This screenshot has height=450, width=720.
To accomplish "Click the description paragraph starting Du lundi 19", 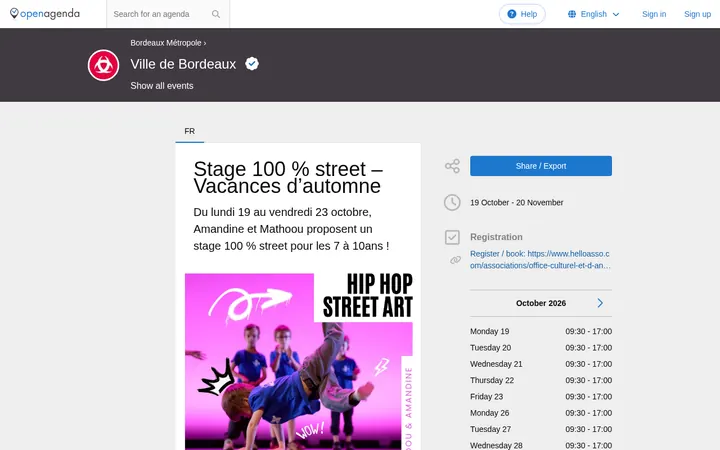I will pyautogui.click(x=291, y=229).
